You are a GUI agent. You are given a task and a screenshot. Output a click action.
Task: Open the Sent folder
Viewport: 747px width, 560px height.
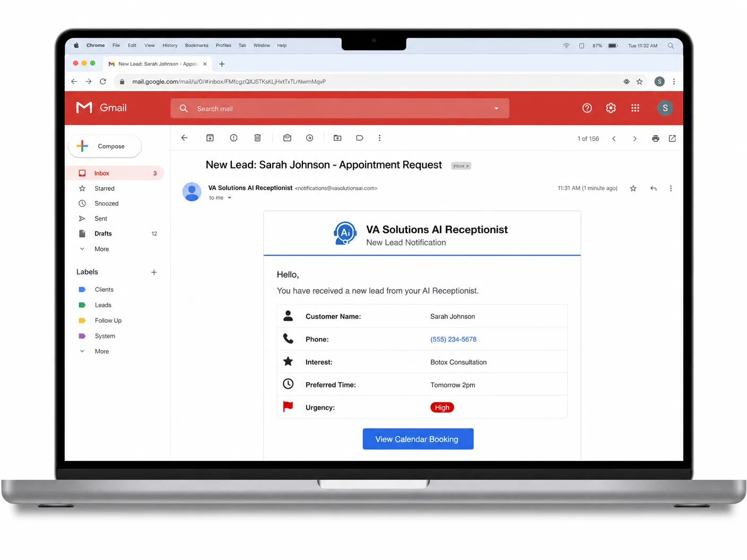tap(101, 218)
